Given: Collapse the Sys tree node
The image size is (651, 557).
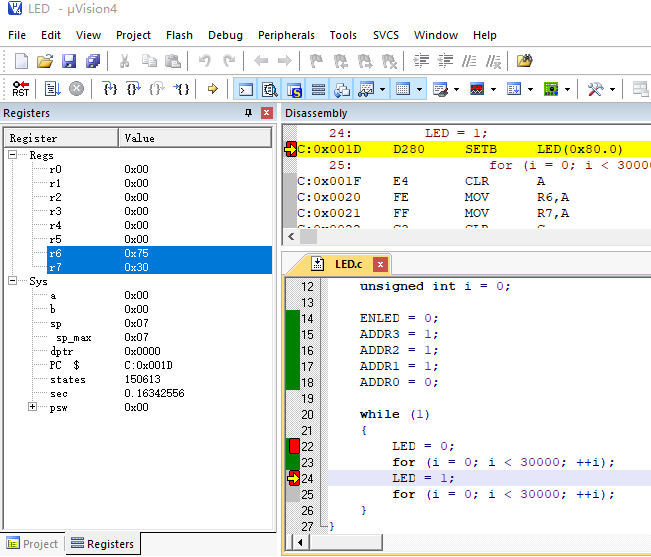Looking at the screenshot, I should pos(13,282).
